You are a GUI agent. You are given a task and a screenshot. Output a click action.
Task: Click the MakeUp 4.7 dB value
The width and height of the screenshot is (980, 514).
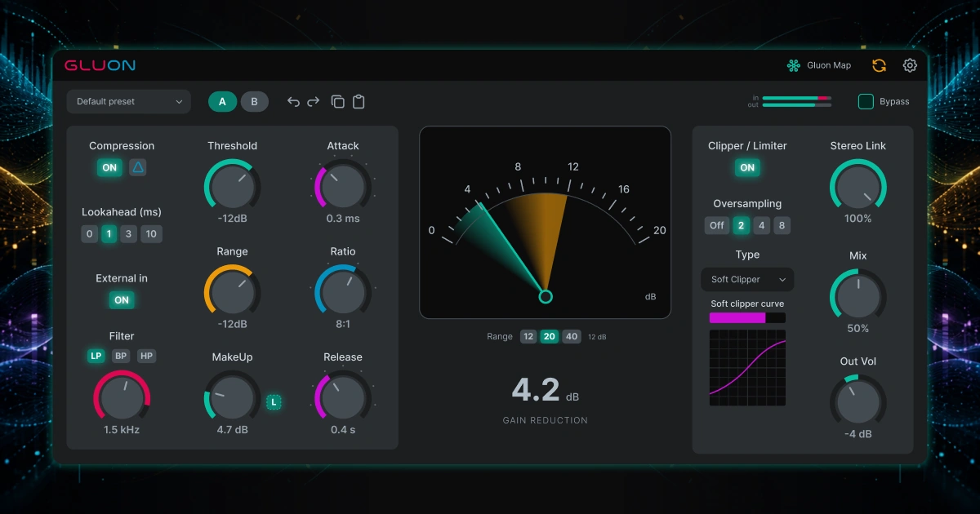(232, 429)
